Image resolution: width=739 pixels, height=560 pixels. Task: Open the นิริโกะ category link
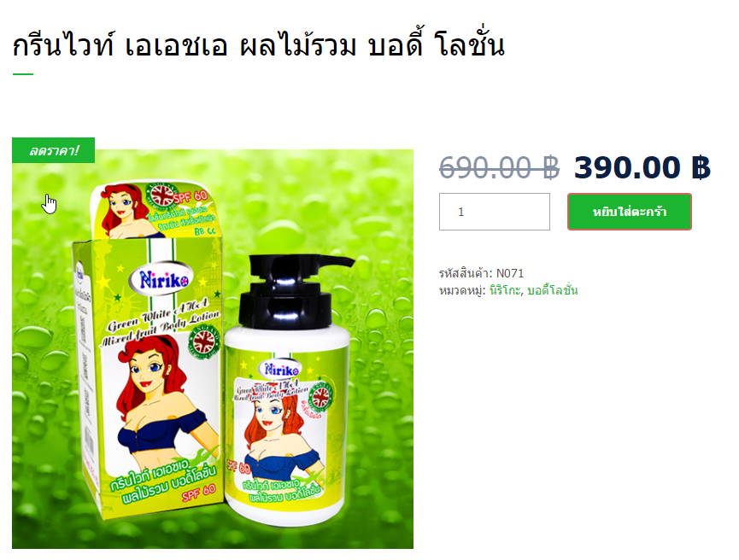point(505,290)
